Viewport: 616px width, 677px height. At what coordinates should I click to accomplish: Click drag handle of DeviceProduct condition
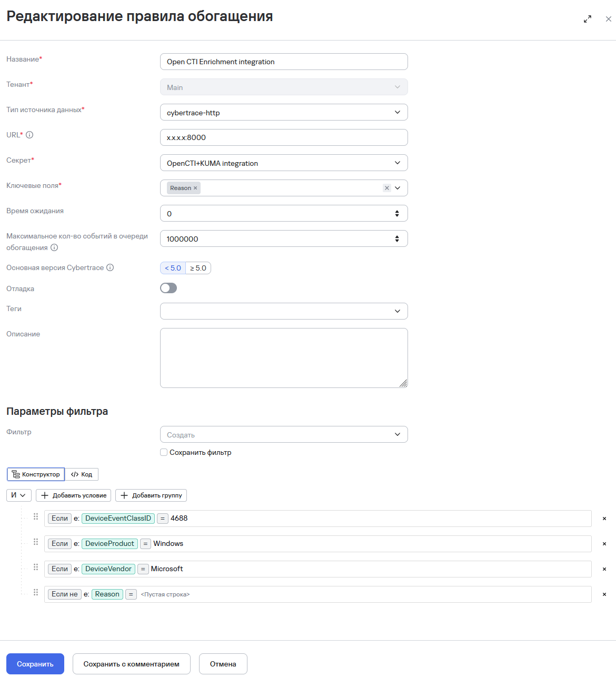point(36,542)
